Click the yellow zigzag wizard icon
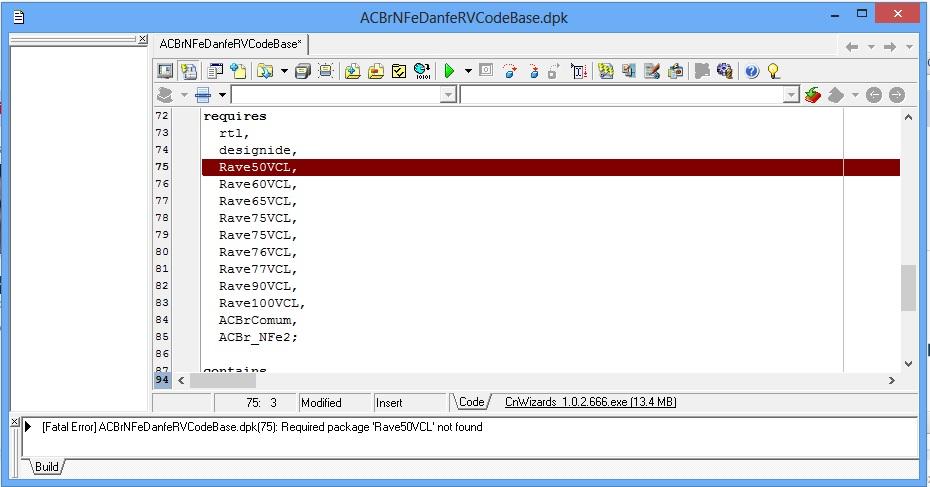This screenshot has height=487, width=930. click(x=606, y=71)
